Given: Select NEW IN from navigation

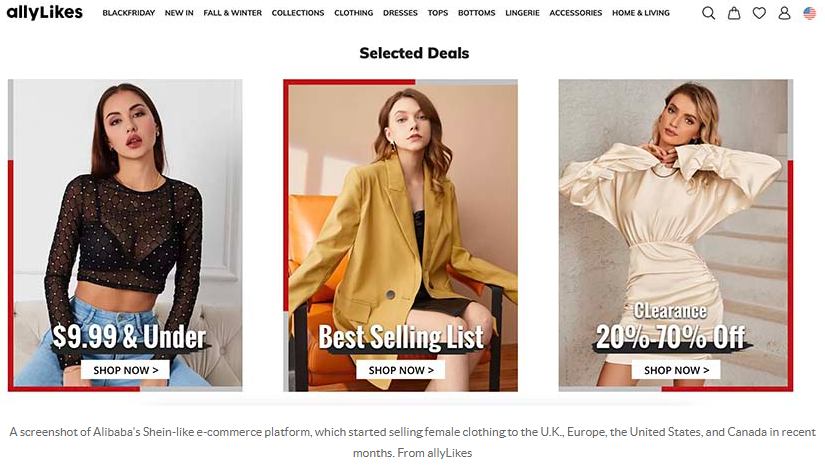Looking at the screenshot, I should pos(179,13).
